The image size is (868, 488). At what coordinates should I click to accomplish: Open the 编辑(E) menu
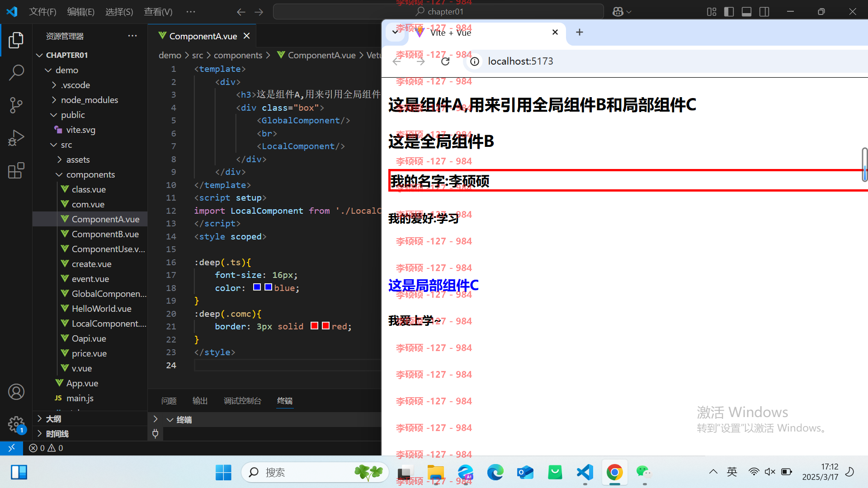pyautogui.click(x=81, y=12)
